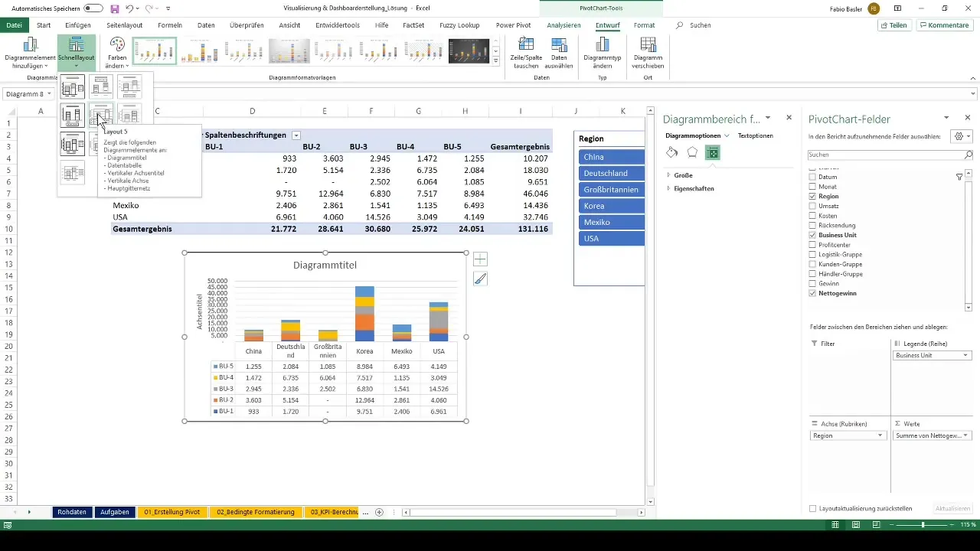Open Effects pentagon icon in format pane

692,152
